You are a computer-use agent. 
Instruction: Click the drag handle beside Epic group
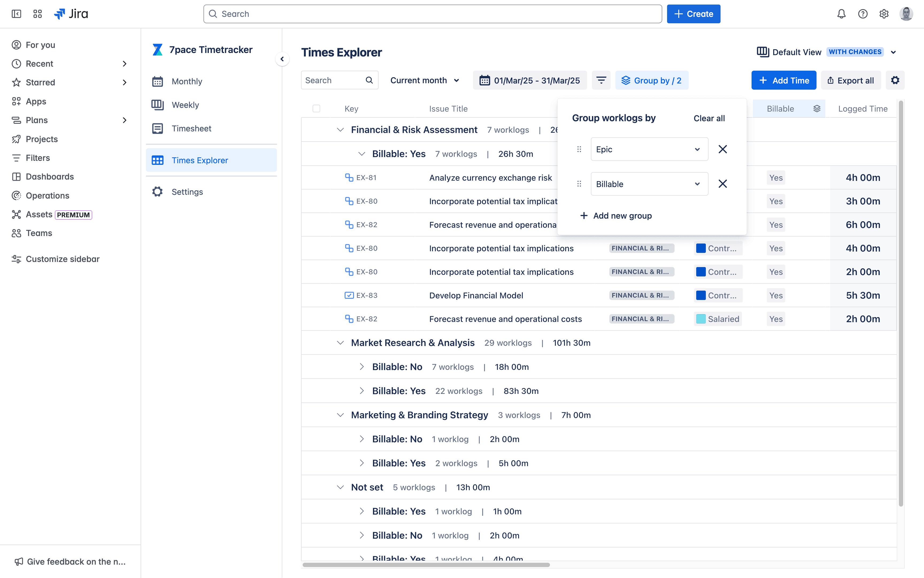coord(579,149)
